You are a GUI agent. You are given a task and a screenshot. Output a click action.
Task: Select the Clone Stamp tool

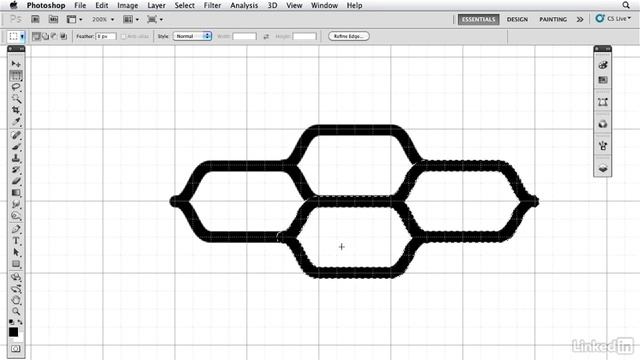(x=16, y=158)
